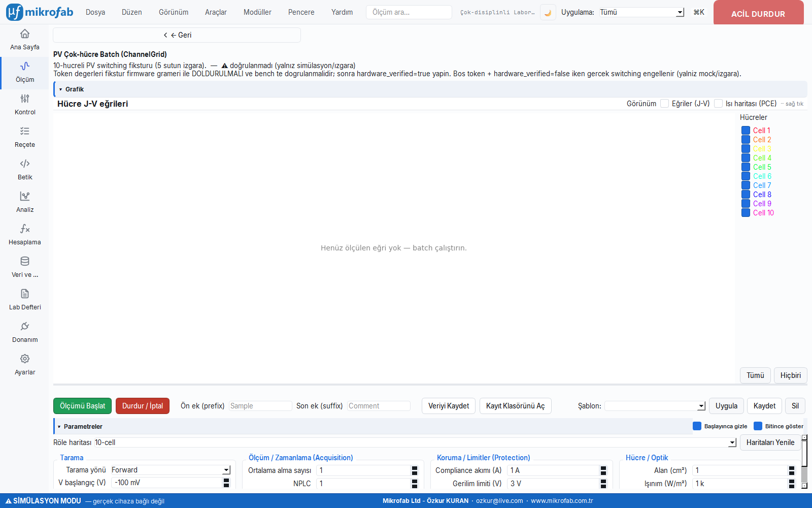Image resolution: width=812 pixels, height=508 pixels.
Task: Click the mikrofab logo
Action: [40, 12]
